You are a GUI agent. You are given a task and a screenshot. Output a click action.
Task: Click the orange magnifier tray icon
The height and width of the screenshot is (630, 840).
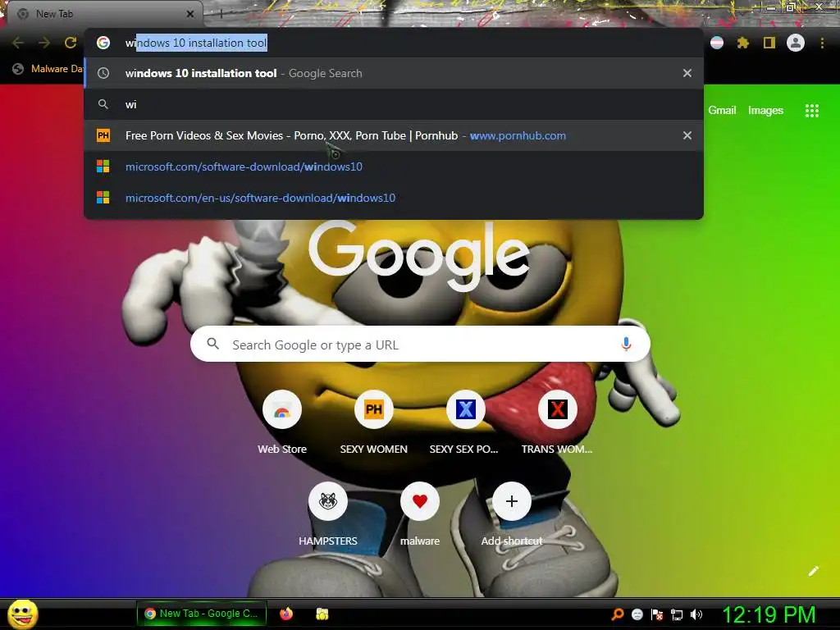618,614
